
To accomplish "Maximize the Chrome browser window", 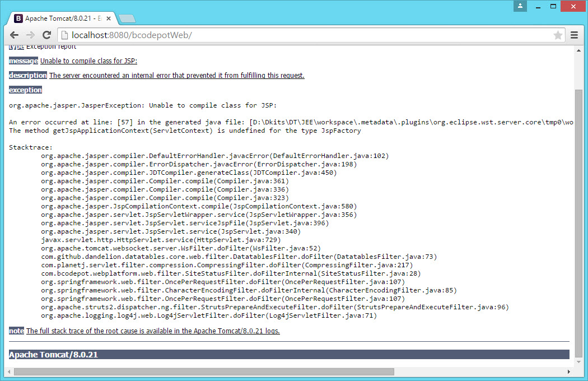I will (553, 6).
